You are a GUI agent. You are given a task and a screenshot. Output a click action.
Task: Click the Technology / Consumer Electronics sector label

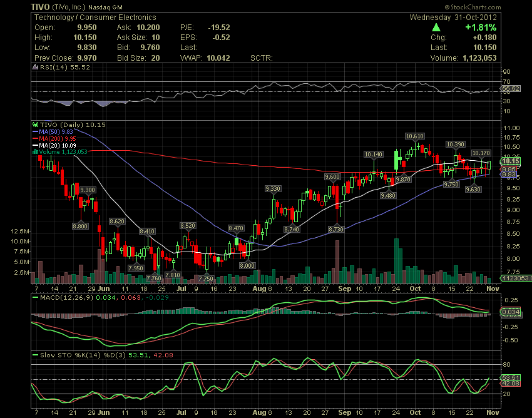point(95,18)
